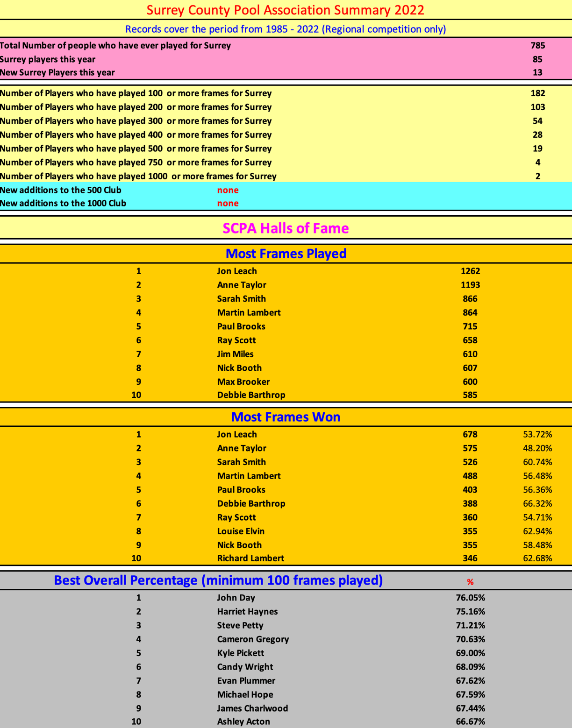
Task: Click the name John Day
Action: [x=236, y=598]
